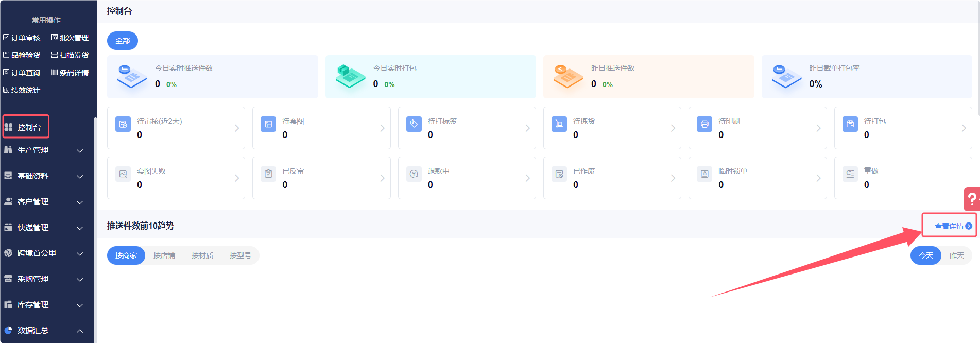This screenshot has width=980, height=343.
Task: Click the 待套图 card icon
Action: coord(268,124)
